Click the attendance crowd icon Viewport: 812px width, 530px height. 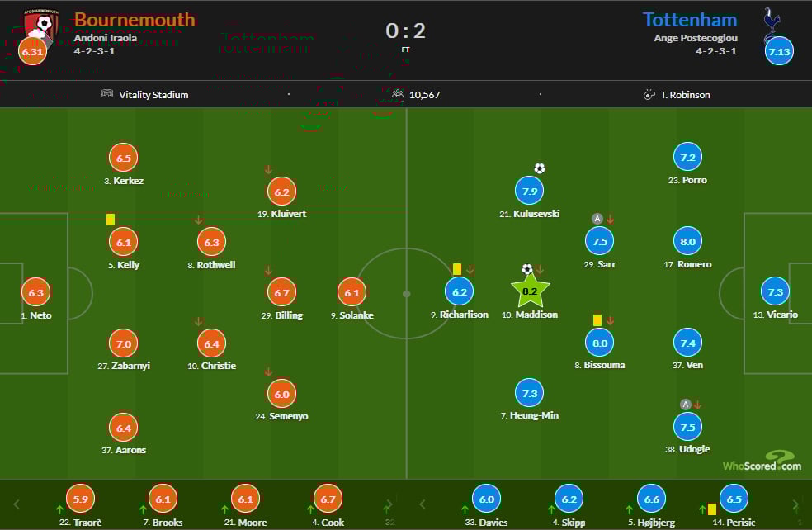pos(398,94)
